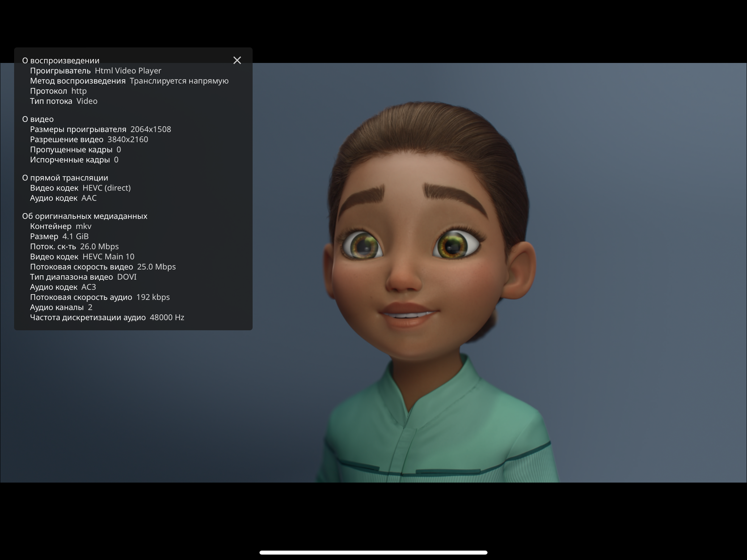Image resolution: width=747 pixels, height=560 pixels.
Task: Tap the iOS home indicator bar
Action: [373, 552]
